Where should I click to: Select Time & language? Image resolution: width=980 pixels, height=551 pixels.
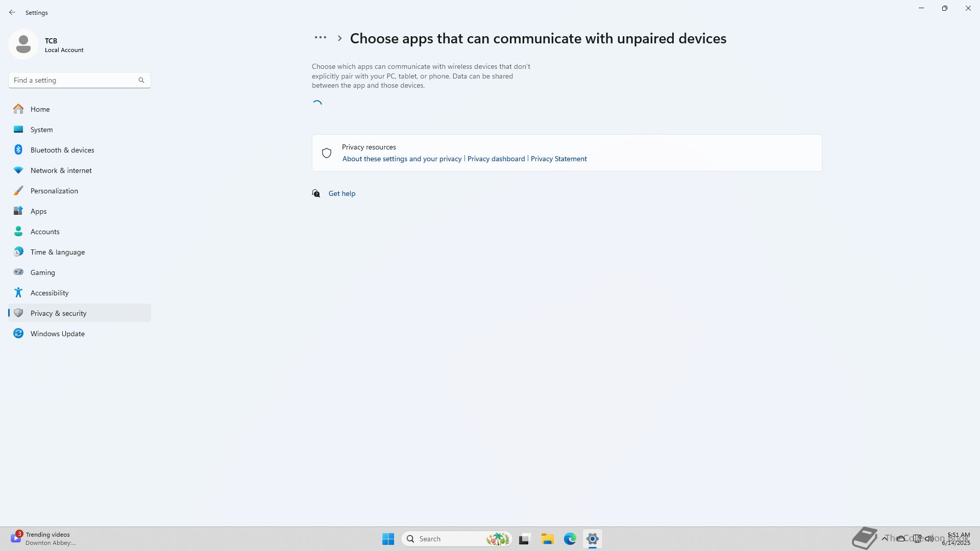pyautogui.click(x=57, y=252)
